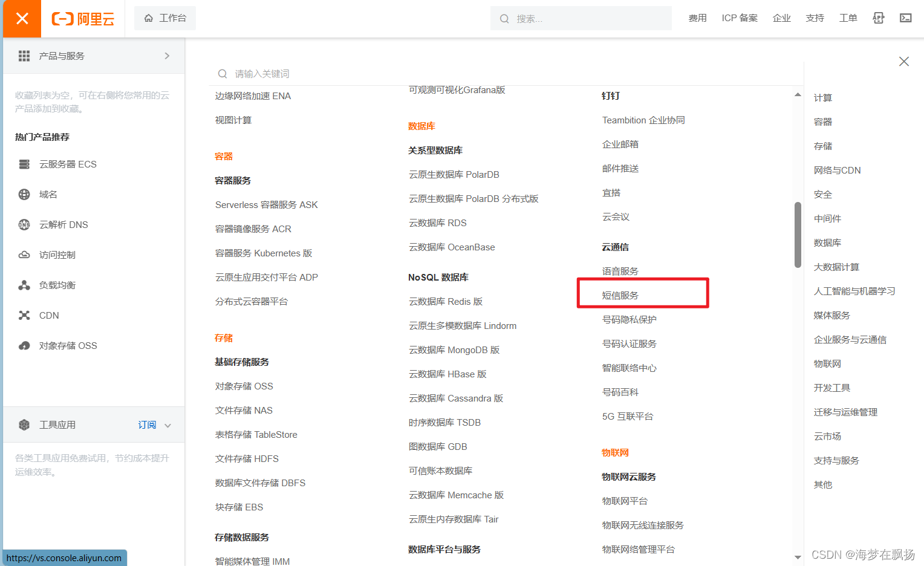The image size is (924, 566).
Task: Open 云原生数据库 PolarDB link
Action: 454,174
